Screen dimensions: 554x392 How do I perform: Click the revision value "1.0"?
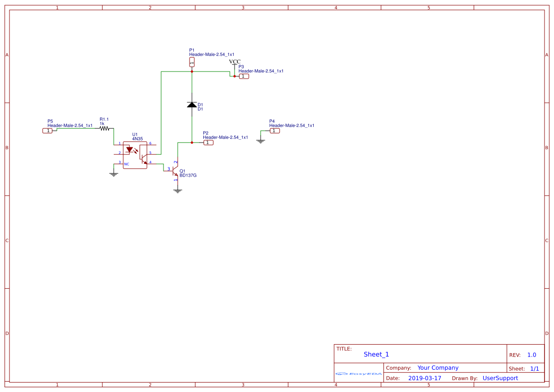pyautogui.click(x=532, y=355)
